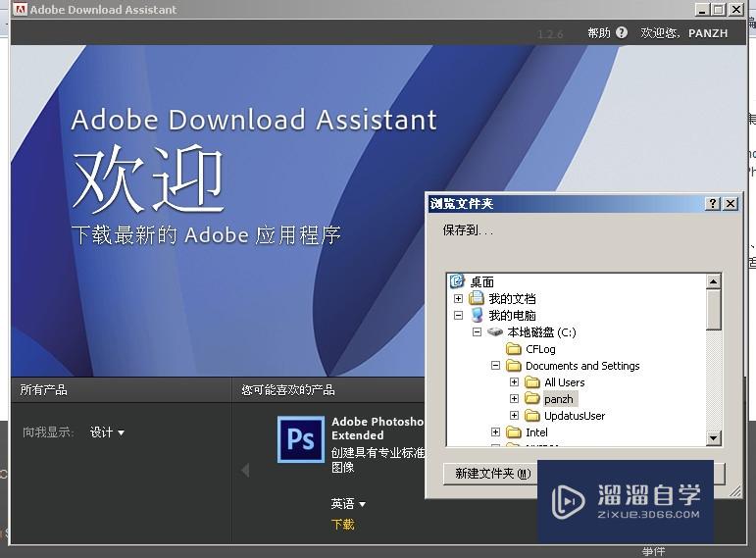Collapse the My Computer (我的电脑) node
This screenshot has height=558, width=756.
458,315
